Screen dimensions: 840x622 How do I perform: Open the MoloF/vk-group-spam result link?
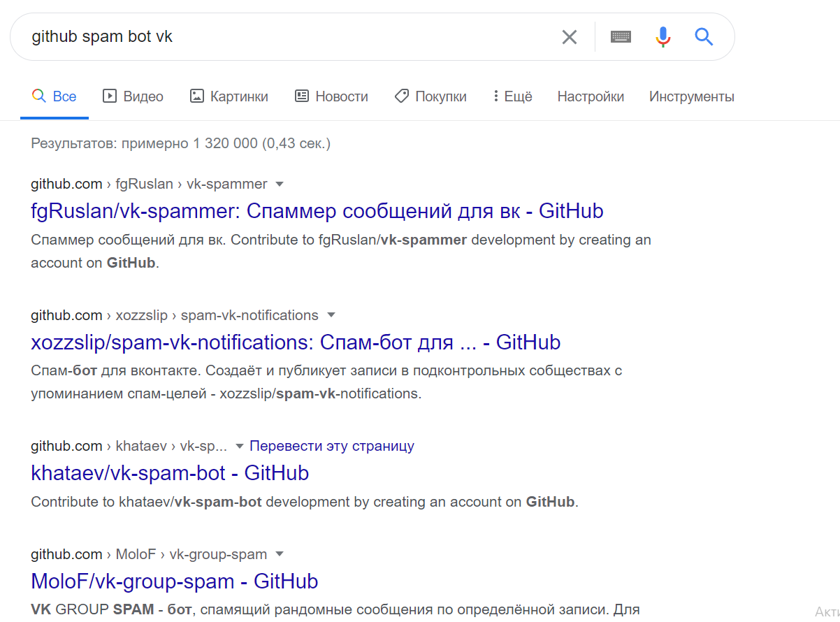click(173, 581)
